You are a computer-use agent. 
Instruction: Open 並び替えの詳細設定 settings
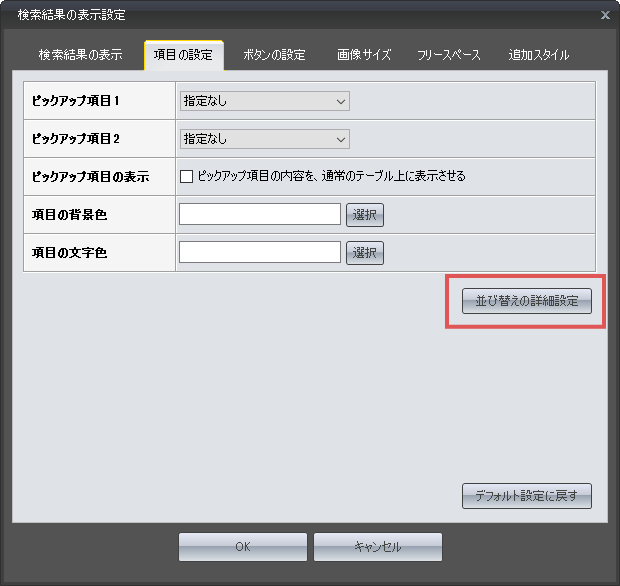coord(526,301)
